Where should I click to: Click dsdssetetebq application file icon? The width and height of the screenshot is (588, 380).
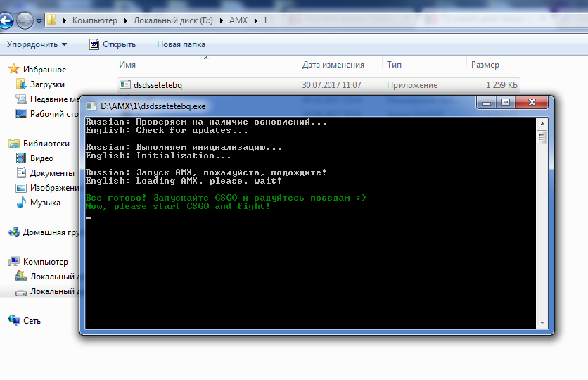click(x=125, y=84)
